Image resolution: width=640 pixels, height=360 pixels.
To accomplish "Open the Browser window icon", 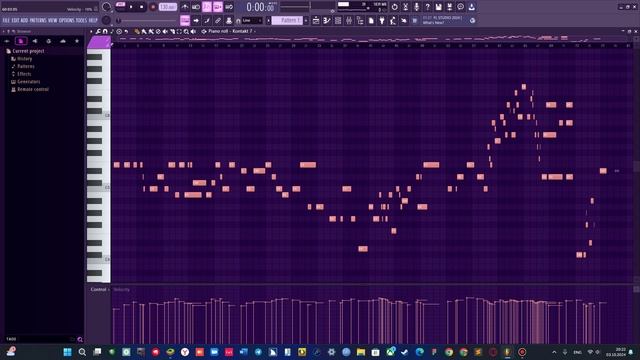I will click(360, 20).
